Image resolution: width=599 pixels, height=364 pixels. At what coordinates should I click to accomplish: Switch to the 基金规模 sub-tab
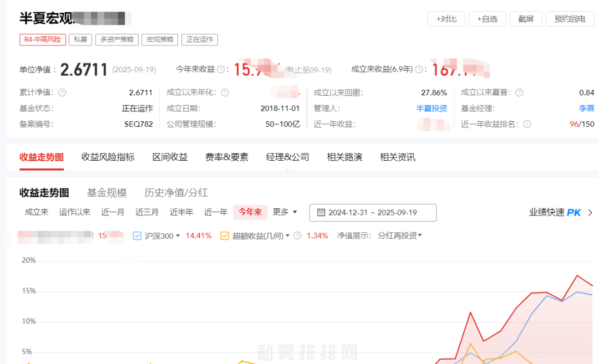click(x=107, y=193)
